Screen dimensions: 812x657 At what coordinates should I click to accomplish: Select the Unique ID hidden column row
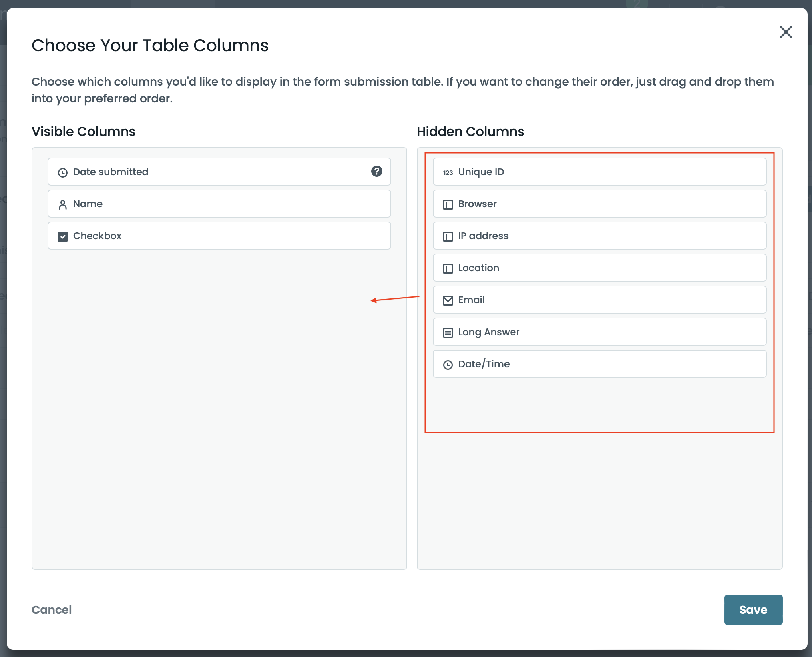click(x=599, y=172)
